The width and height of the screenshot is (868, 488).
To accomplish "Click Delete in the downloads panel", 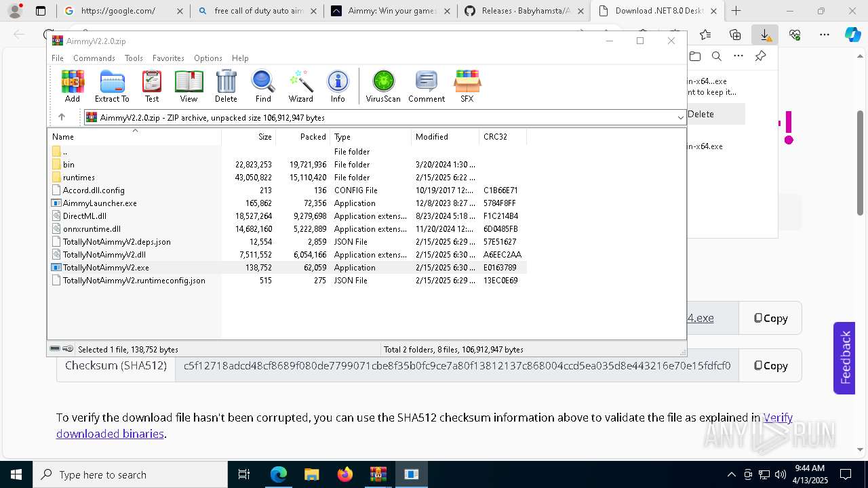I will pyautogui.click(x=701, y=114).
